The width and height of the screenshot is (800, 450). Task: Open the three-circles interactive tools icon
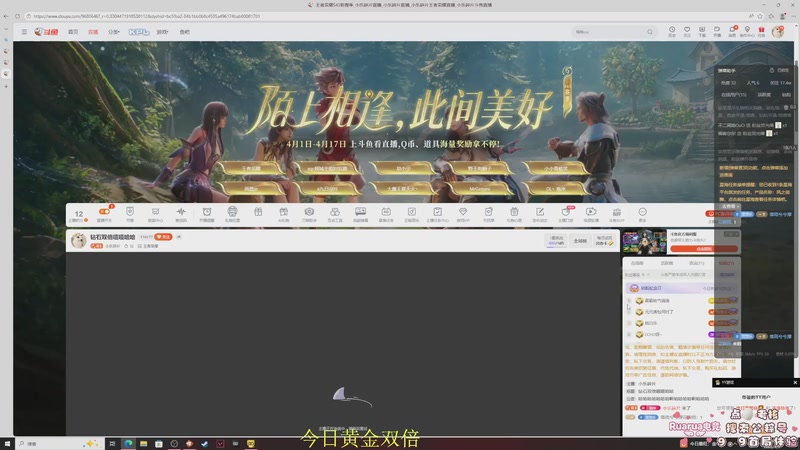click(335, 214)
